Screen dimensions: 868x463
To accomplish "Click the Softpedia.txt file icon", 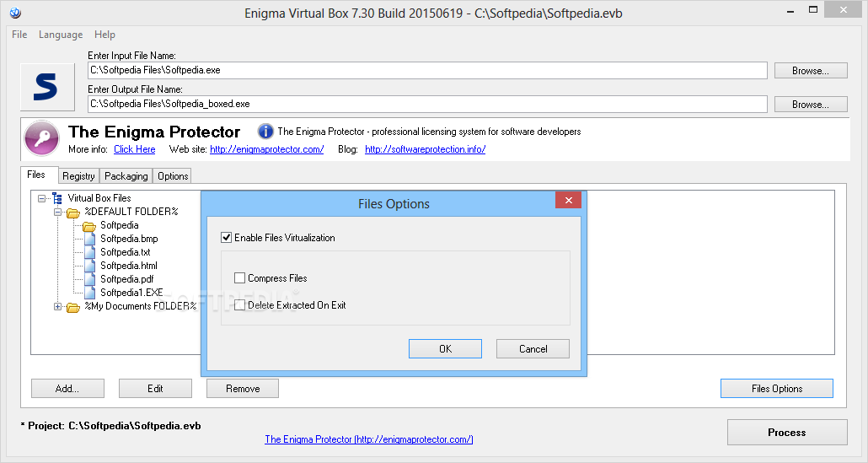I will click(x=89, y=252).
